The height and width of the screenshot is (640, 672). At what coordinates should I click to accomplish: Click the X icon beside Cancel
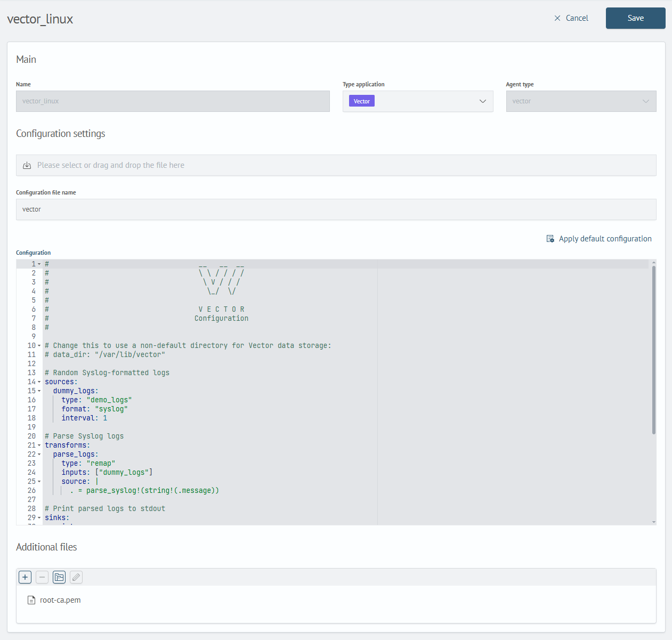pos(557,18)
